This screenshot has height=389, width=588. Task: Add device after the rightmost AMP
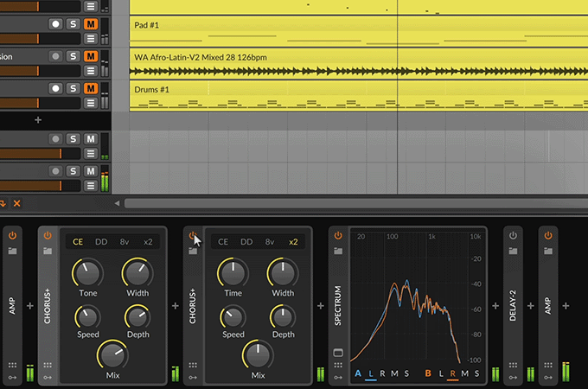click(x=566, y=306)
